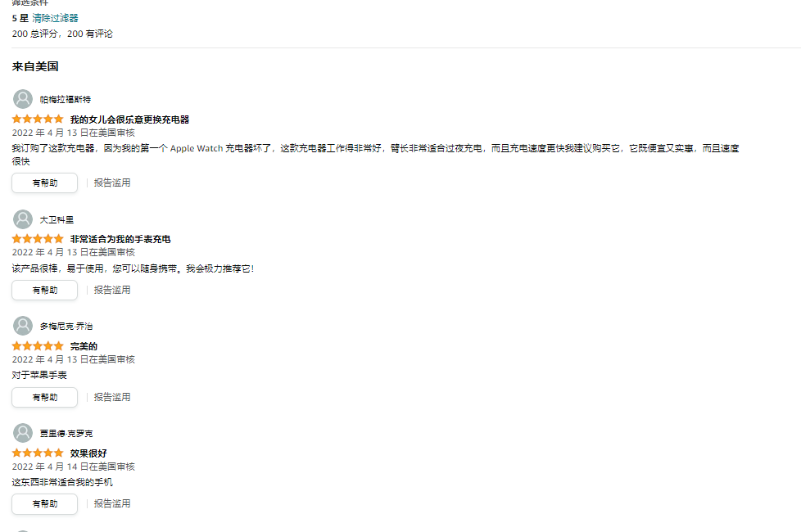Open review titled 我的女儿会很乐意更换充电器
Screen dimensions: 801x532
[129, 119]
